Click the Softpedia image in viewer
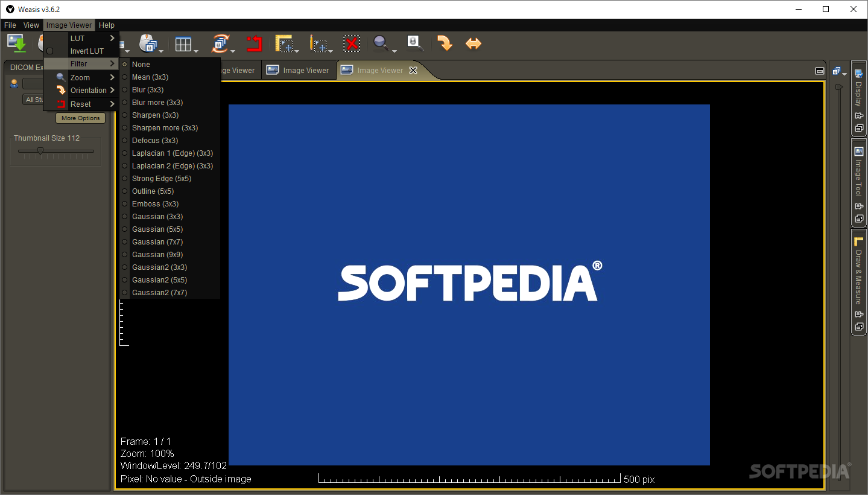The height and width of the screenshot is (495, 868). (469, 285)
